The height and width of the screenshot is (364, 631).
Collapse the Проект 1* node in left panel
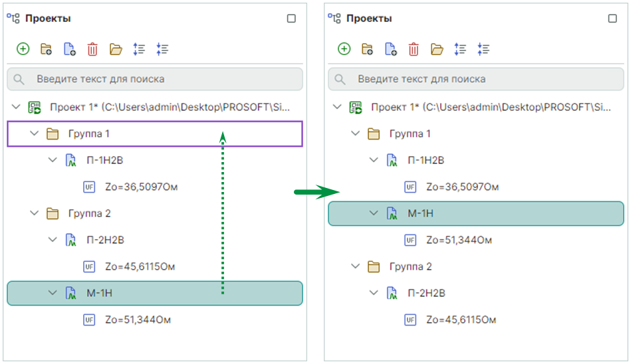pyautogui.click(x=17, y=107)
